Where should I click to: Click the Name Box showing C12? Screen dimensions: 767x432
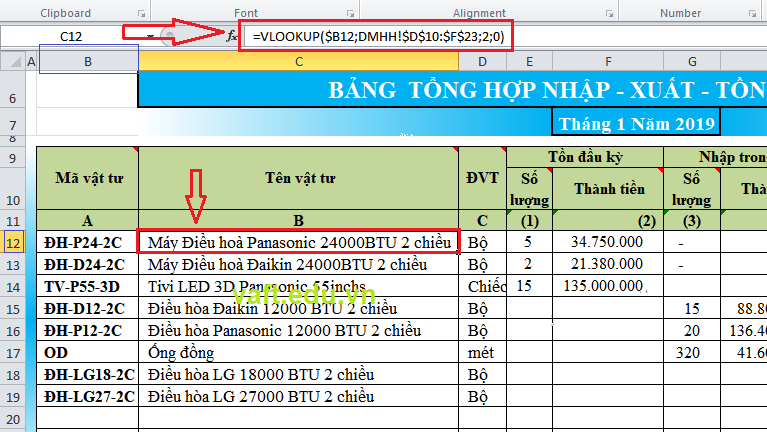(x=71, y=36)
